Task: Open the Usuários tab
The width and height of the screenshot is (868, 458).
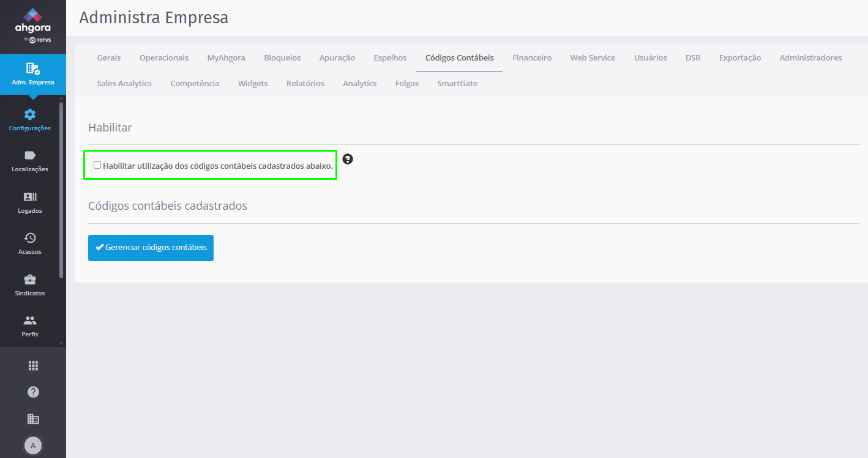Action: click(651, 58)
